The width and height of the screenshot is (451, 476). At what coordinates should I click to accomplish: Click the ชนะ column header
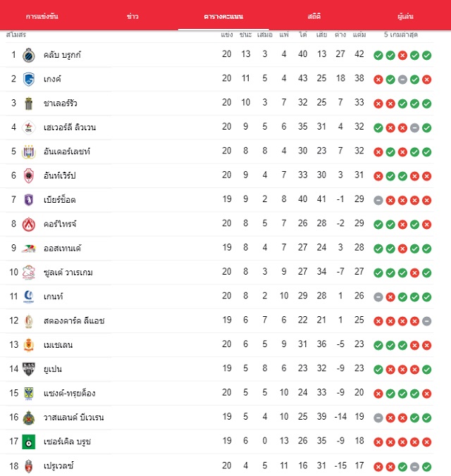tap(245, 35)
